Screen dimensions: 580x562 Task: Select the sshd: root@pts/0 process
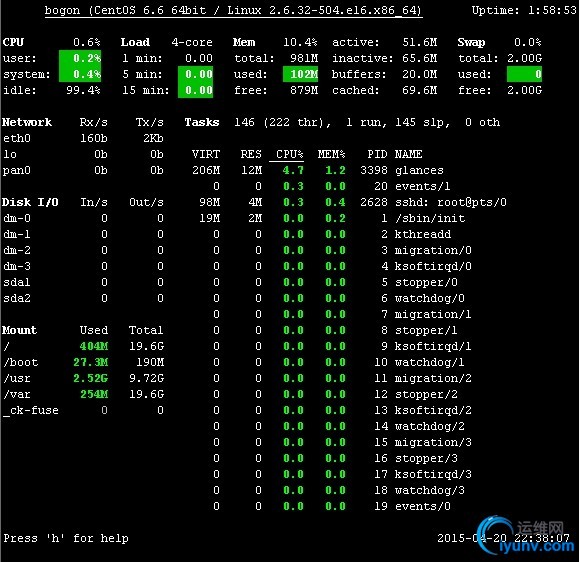pyautogui.click(x=451, y=202)
